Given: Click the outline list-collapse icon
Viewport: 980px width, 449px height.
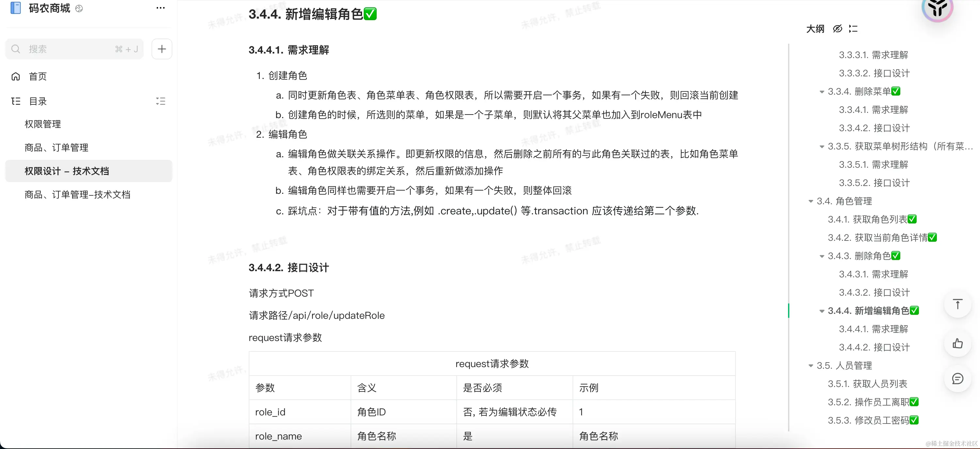Looking at the screenshot, I should [853, 29].
